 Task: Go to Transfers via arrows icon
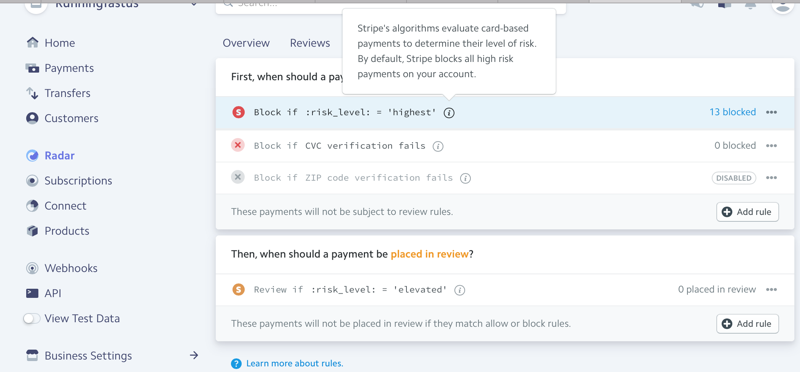pos(32,93)
